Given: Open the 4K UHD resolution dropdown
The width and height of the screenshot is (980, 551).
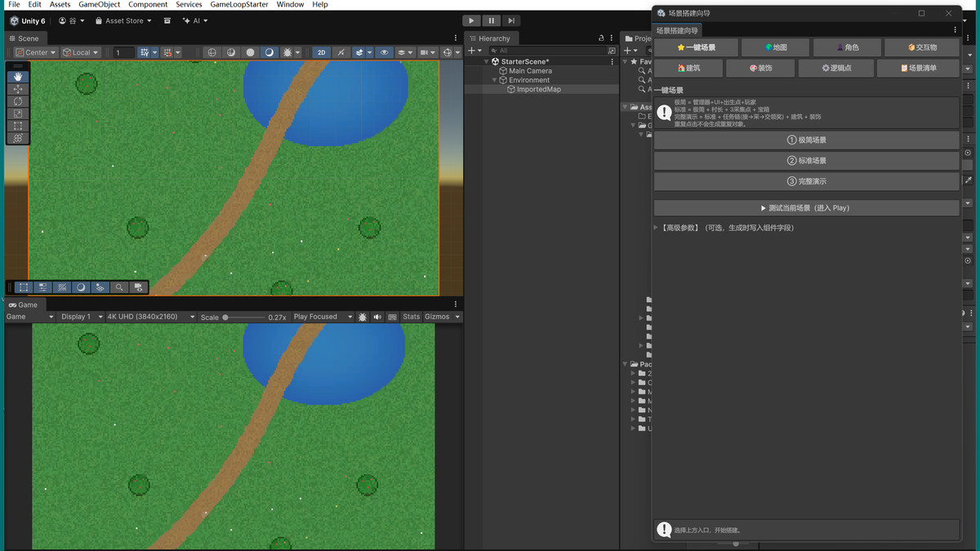Looking at the screenshot, I should (x=151, y=317).
